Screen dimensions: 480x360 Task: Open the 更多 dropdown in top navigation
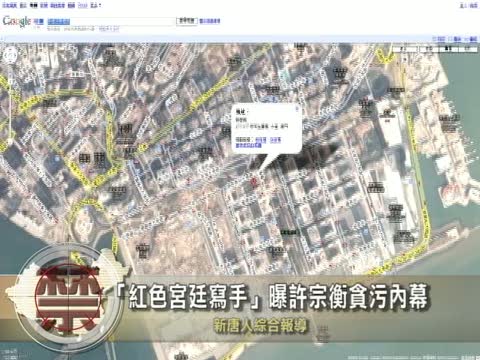(96, 5)
